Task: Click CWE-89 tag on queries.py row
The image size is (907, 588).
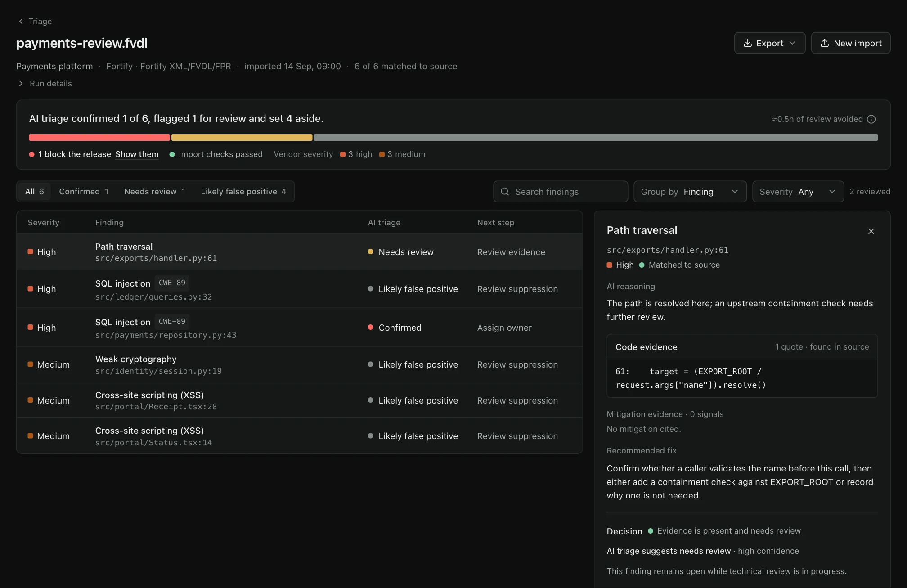Action: coord(172,283)
